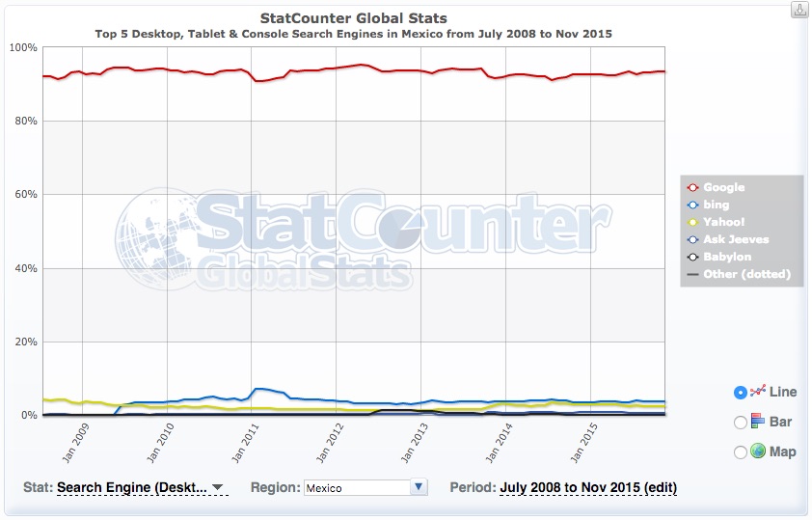
Task: Click the StatCounter Global Stats chart title
Action: pos(353,18)
